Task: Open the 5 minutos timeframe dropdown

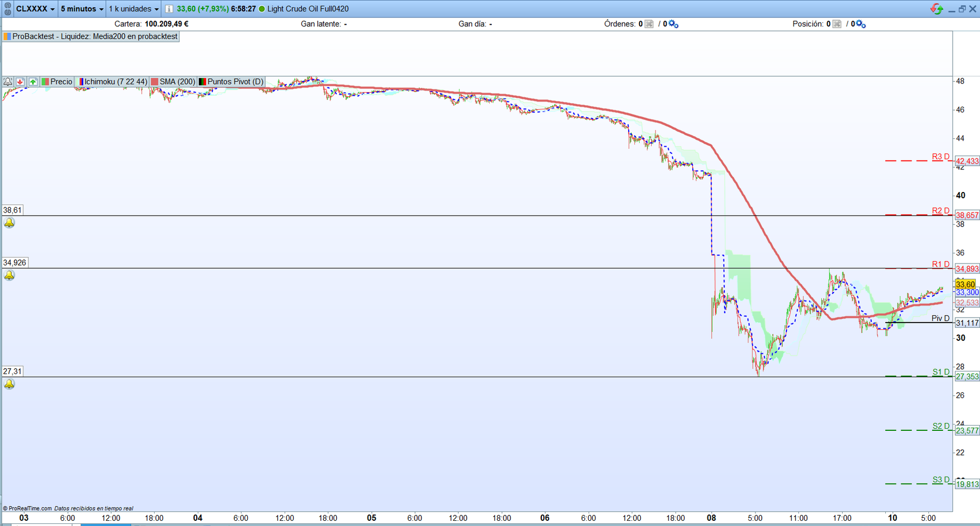Action: click(x=80, y=8)
